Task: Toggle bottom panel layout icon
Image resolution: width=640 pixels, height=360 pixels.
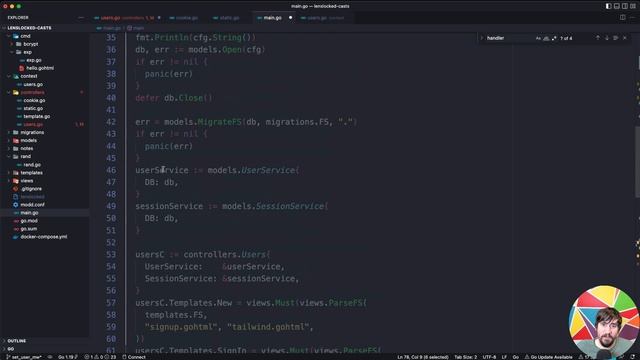Action: pos(617,6)
